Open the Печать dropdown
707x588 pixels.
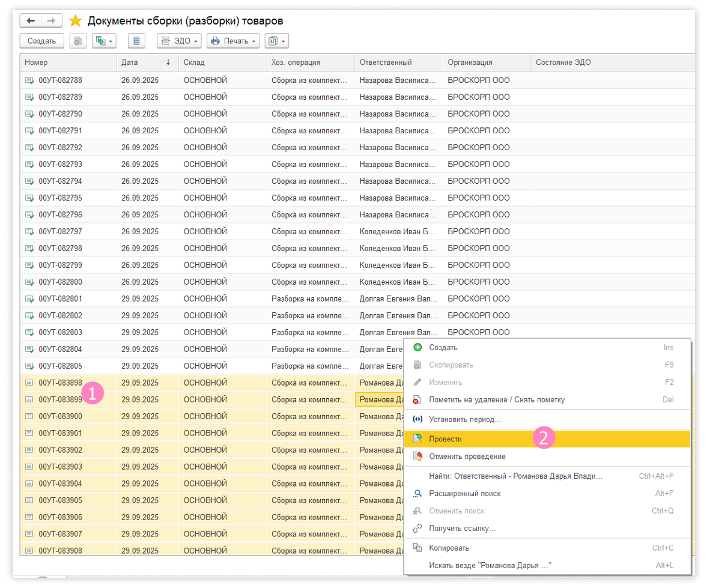pos(232,41)
